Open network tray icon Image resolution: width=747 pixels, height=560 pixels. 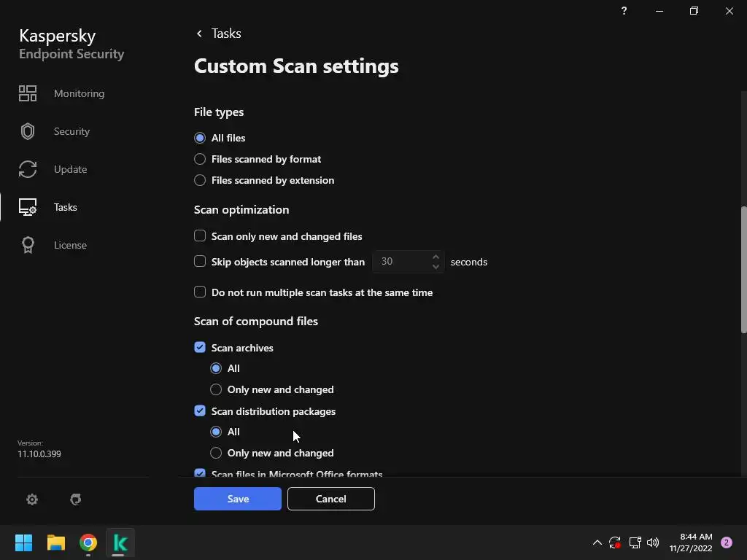click(635, 542)
